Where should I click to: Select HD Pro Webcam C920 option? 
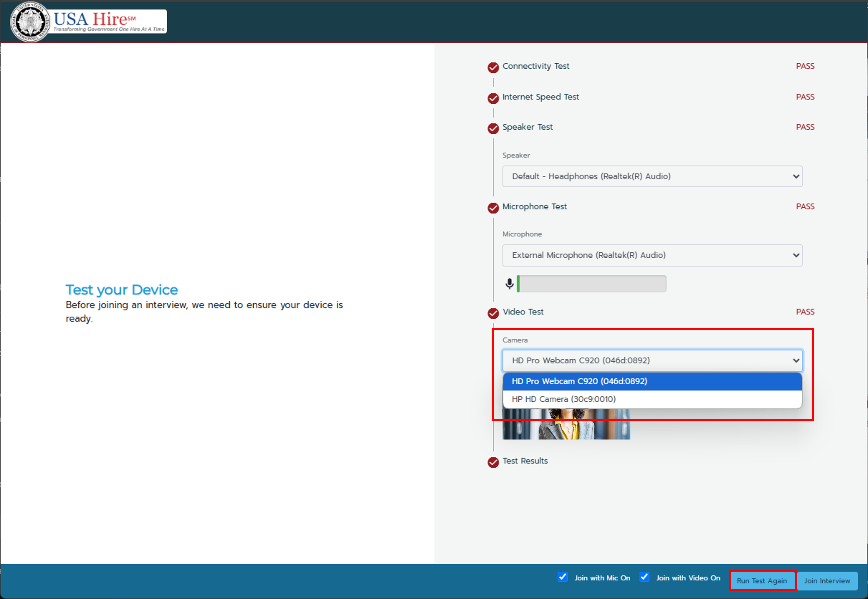pyautogui.click(x=653, y=381)
